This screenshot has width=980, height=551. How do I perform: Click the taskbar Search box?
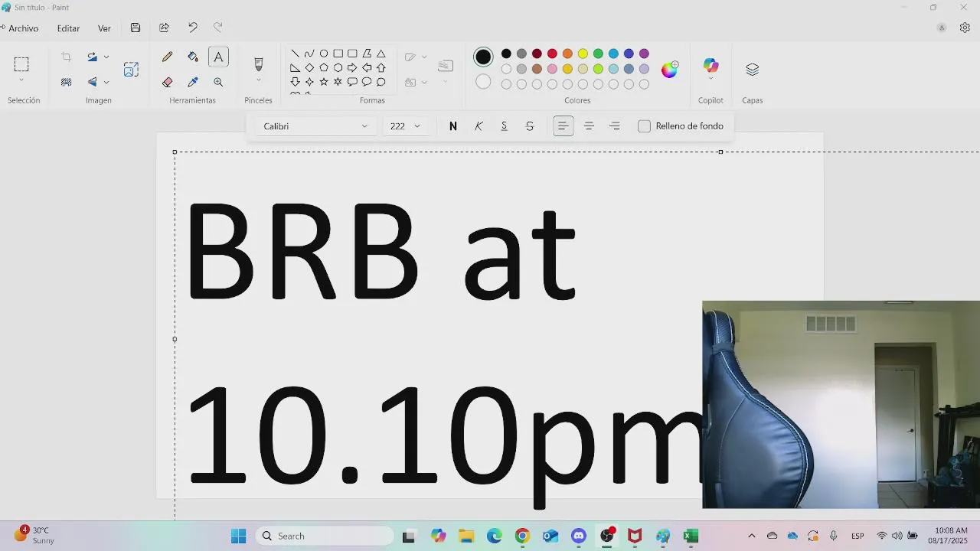(x=325, y=536)
